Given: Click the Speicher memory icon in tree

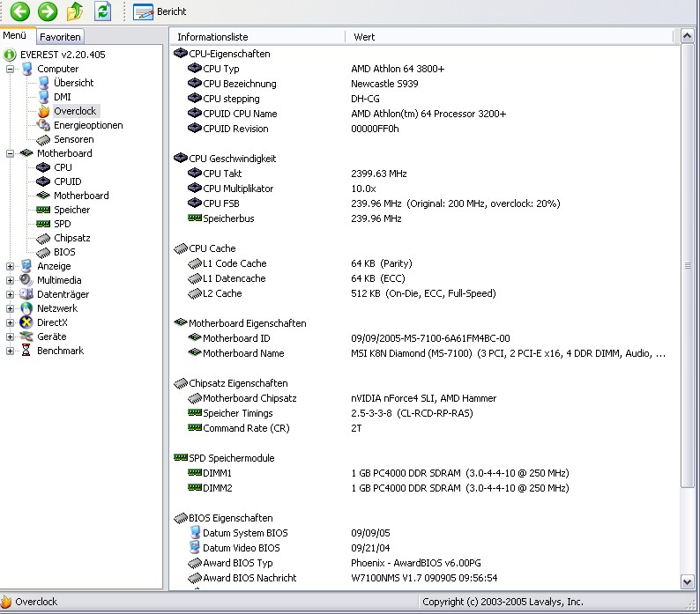Looking at the screenshot, I should coord(43,210).
